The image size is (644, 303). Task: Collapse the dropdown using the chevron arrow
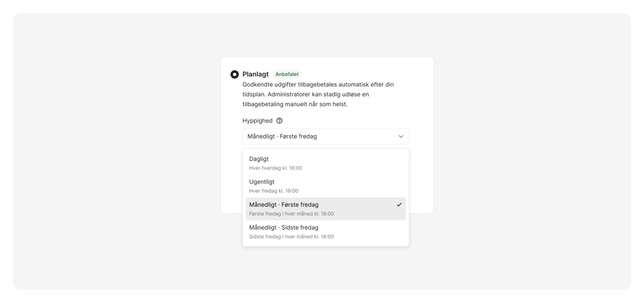pyautogui.click(x=401, y=136)
